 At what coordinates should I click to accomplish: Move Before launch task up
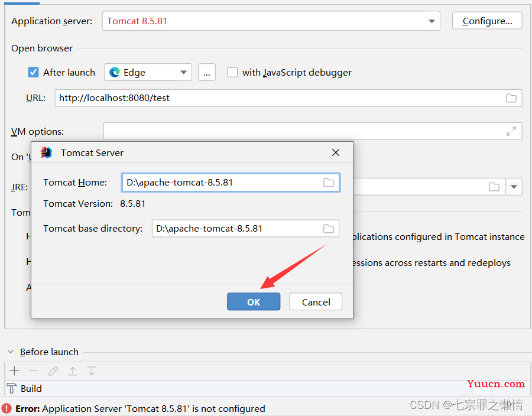pyautogui.click(x=73, y=371)
